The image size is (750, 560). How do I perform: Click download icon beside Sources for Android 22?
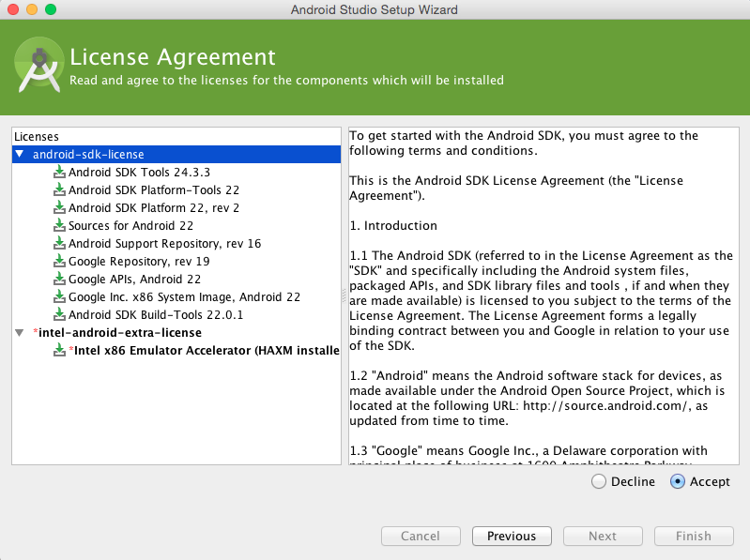[59, 225]
